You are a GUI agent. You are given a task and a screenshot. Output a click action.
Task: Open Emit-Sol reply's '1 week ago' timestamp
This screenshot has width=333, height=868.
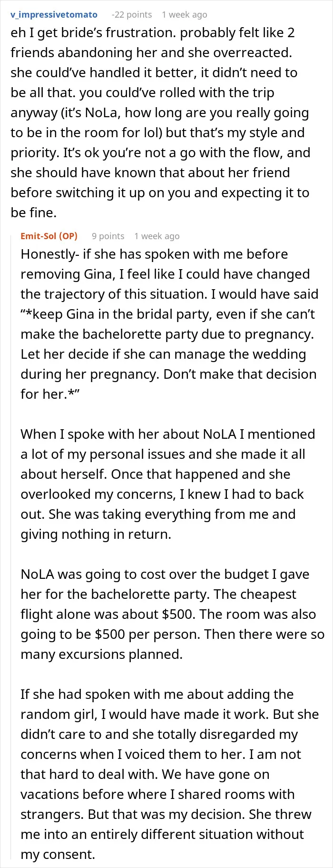pyautogui.click(x=157, y=236)
